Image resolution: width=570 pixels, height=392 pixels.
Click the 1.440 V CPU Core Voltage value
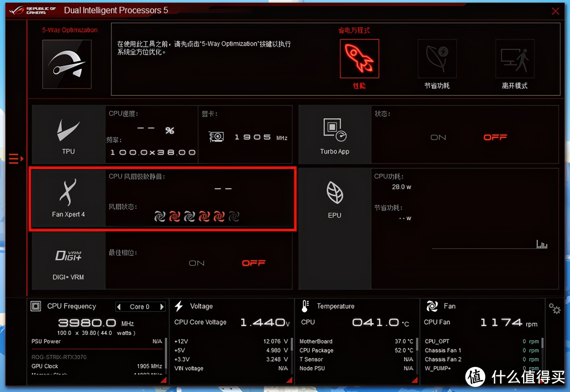click(x=265, y=322)
